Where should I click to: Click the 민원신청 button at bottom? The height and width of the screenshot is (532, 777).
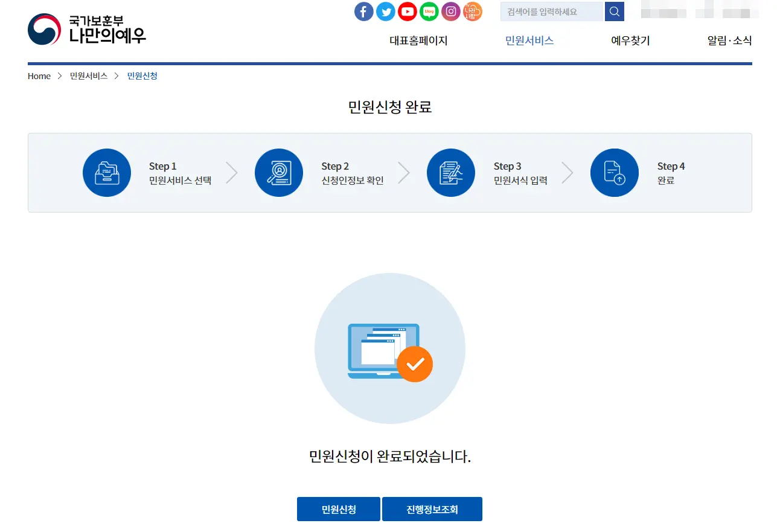[x=338, y=509]
